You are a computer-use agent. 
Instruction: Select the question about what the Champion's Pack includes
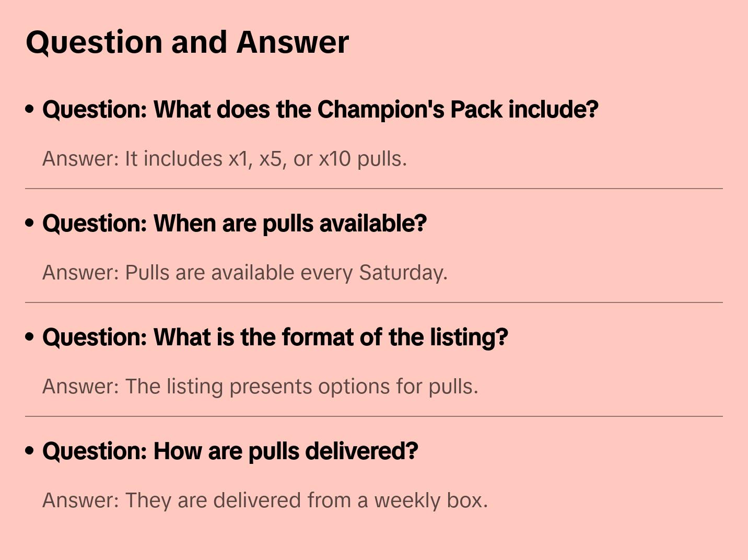320,110
